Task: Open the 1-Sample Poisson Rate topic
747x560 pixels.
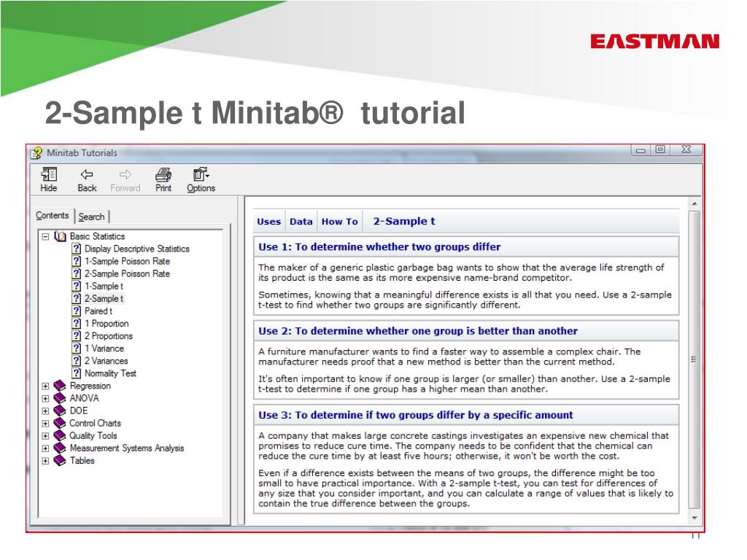Action: point(127,261)
